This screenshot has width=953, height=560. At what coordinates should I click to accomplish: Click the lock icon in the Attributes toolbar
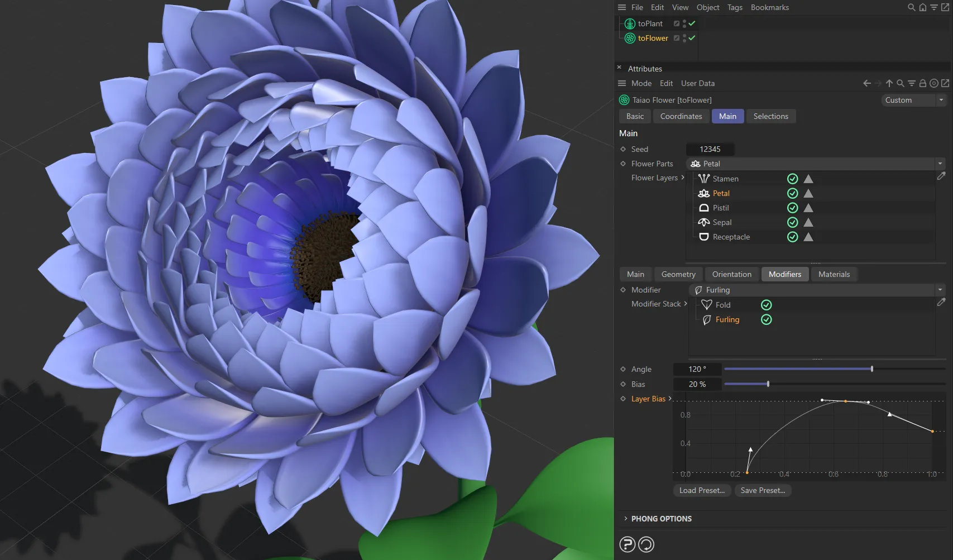pos(923,83)
